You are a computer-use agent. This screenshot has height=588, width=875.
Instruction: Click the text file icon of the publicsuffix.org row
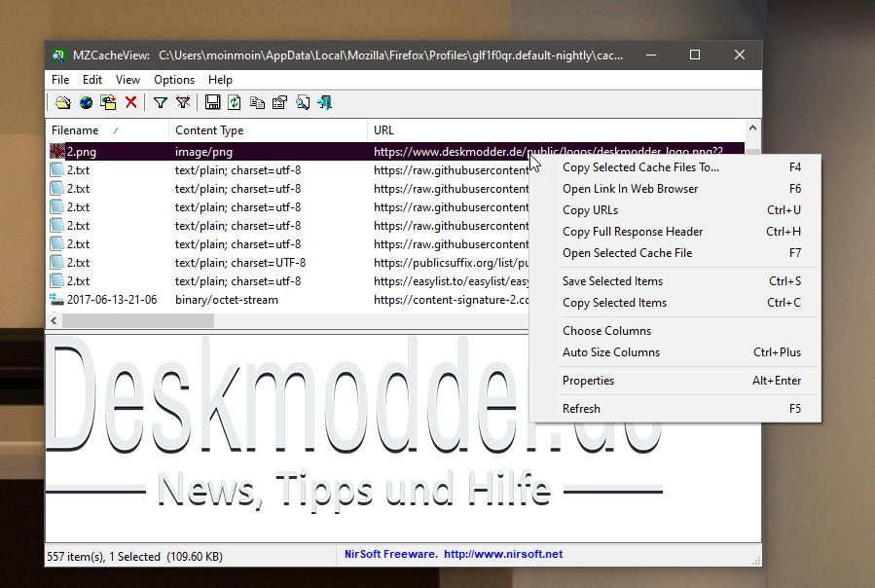[56, 263]
